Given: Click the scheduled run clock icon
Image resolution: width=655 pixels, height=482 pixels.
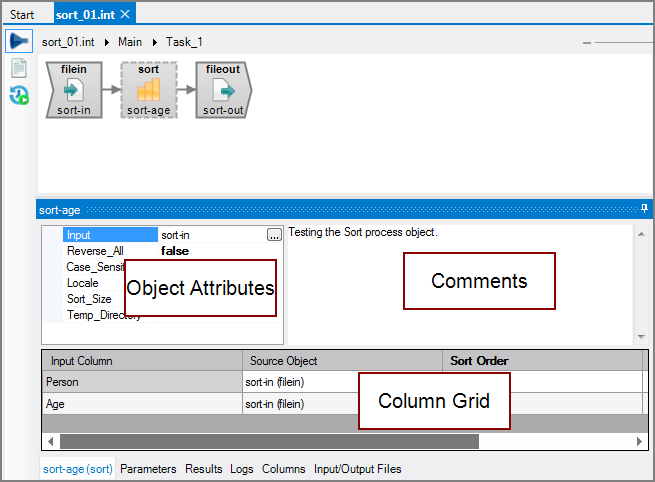Looking at the screenshot, I should (x=18, y=96).
